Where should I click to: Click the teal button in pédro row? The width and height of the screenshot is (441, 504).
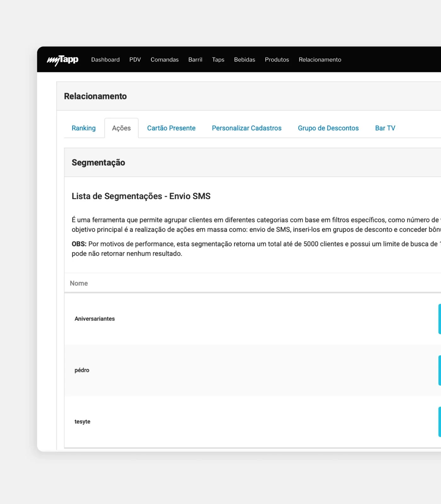(x=440, y=370)
